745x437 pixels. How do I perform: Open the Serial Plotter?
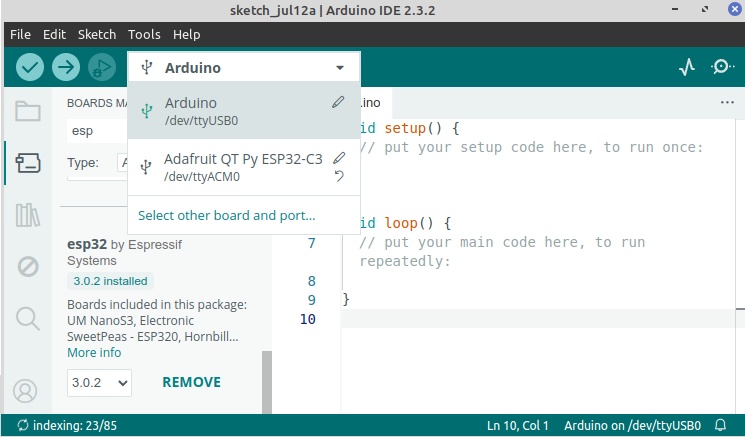coord(686,68)
